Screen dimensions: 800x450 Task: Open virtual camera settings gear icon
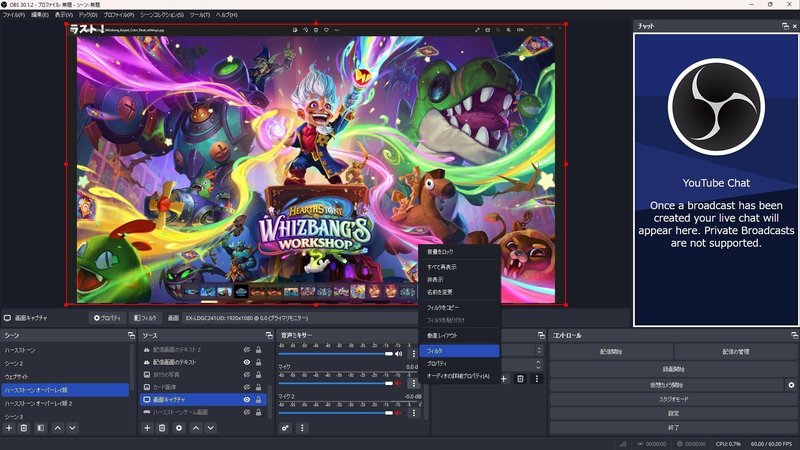pyautogui.click(x=791, y=385)
